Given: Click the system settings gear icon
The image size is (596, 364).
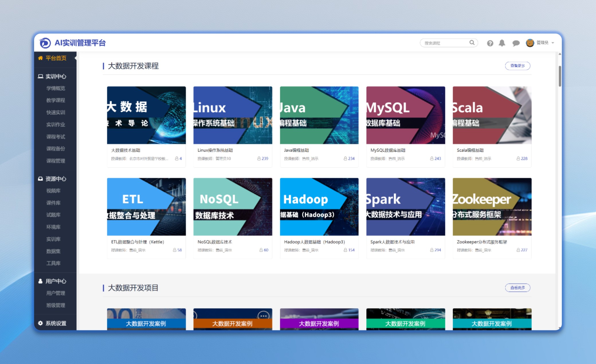Looking at the screenshot, I should 40,323.
